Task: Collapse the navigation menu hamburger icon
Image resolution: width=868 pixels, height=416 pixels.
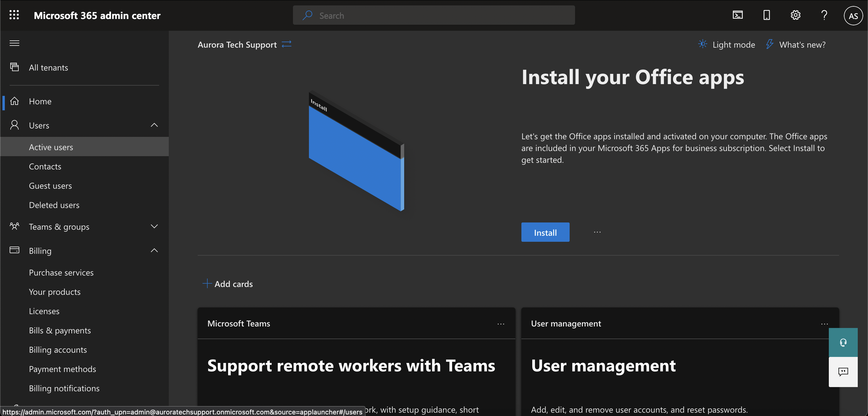Action: [x=14, y=43]
